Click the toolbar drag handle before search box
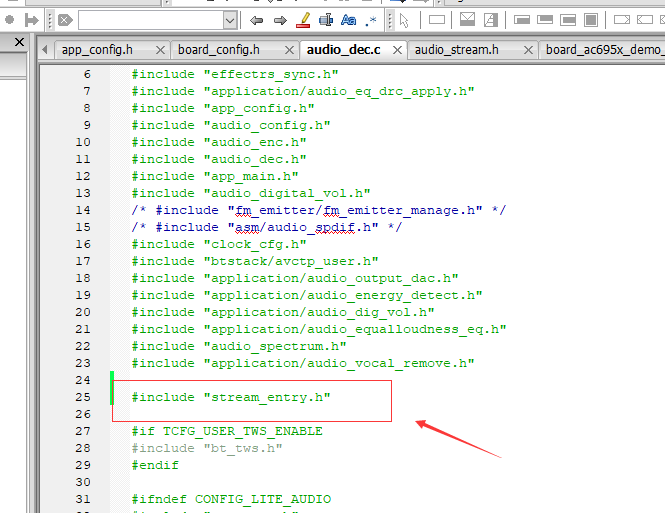The height and width of the screenshot is (513, 665). (50, 20)
